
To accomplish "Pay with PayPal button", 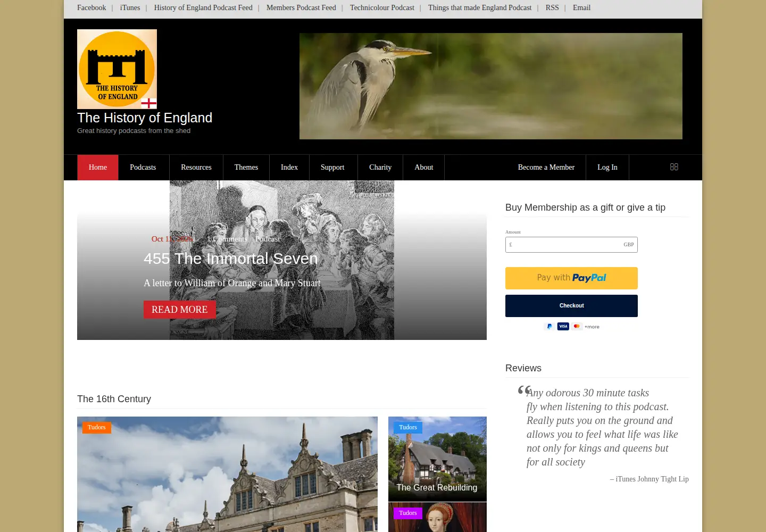I will coord(571,278).
